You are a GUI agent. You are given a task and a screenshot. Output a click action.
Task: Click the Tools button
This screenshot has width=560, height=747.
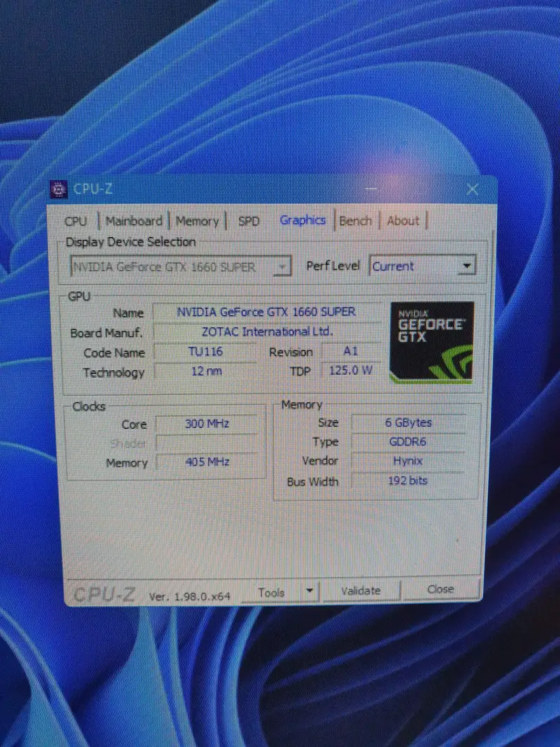tap(271, 592)
